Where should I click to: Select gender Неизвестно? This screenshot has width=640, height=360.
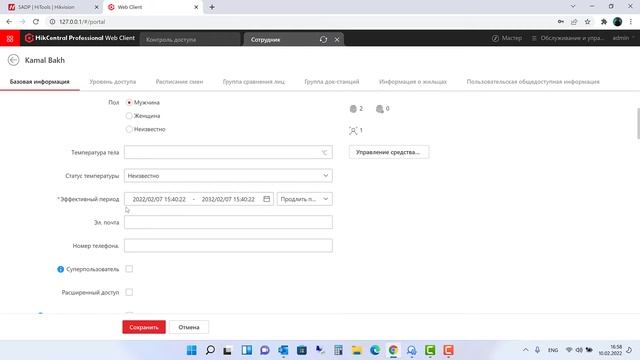[x=129, y=129]
